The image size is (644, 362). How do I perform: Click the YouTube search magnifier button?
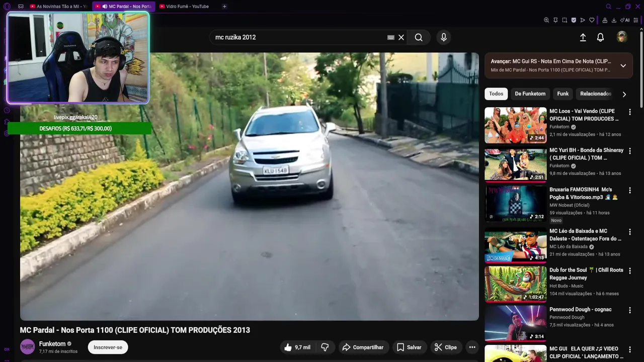click(x=419, y=37)
